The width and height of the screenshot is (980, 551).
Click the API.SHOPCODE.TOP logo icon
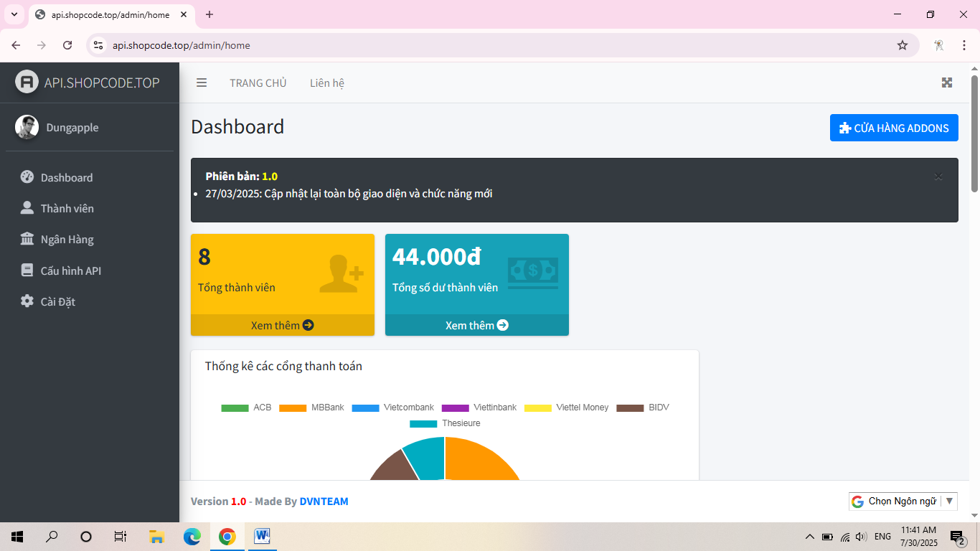[27, 82]
